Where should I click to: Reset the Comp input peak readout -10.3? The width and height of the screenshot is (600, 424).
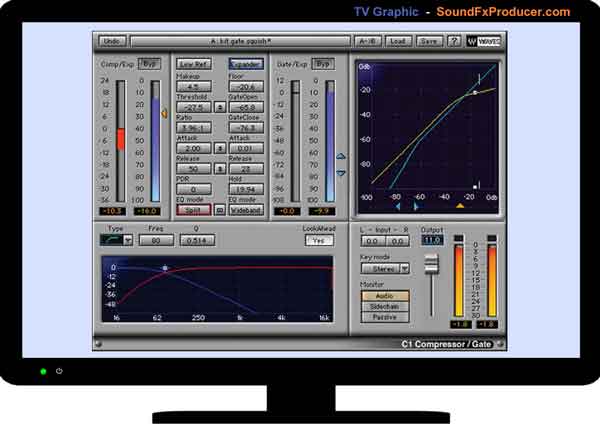tap(112, 211)
